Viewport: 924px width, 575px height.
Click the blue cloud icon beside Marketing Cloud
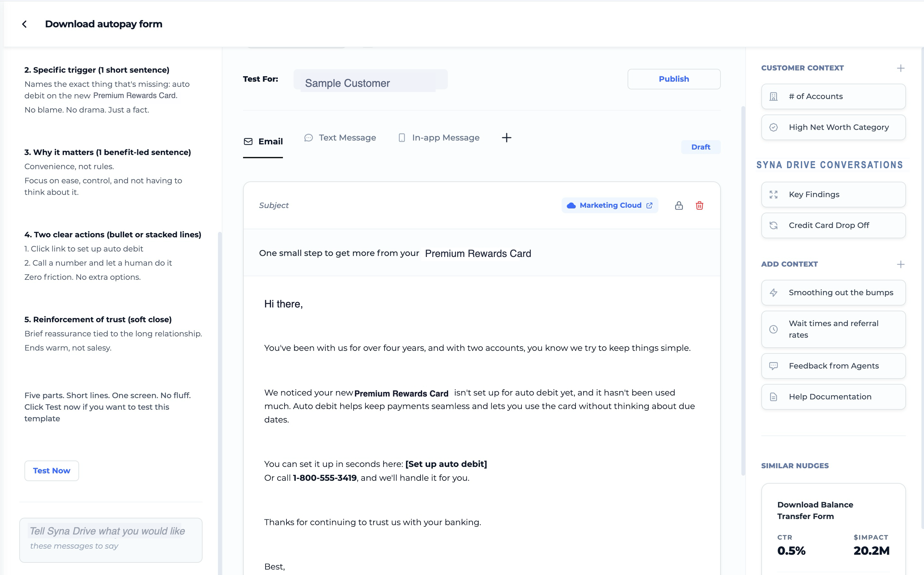571,205
